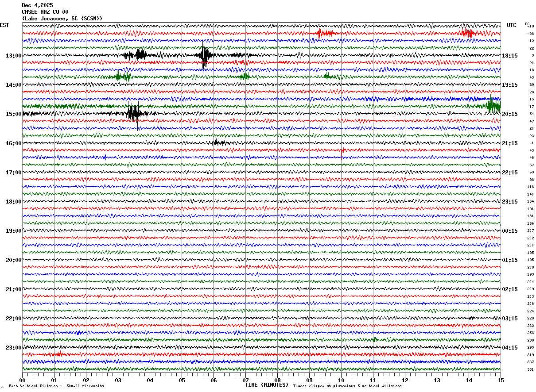Click the 'EST' timezone label
Image resolution: width=536 pixels, height=392 pixels.
click(x=4, y=25)
